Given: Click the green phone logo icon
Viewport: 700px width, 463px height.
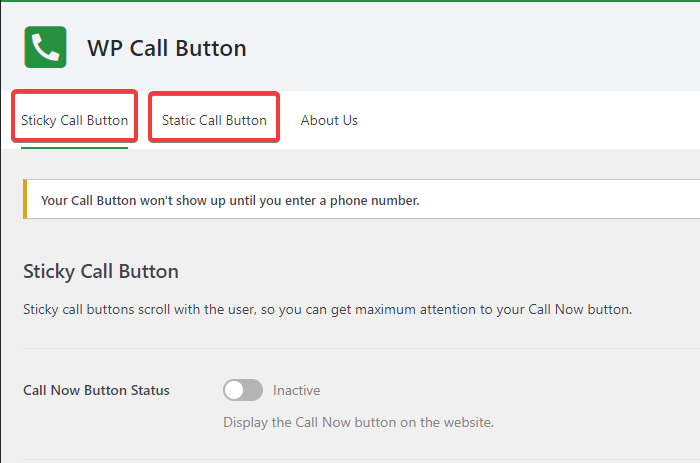Looking at the screenshot, I should (45, 47).
